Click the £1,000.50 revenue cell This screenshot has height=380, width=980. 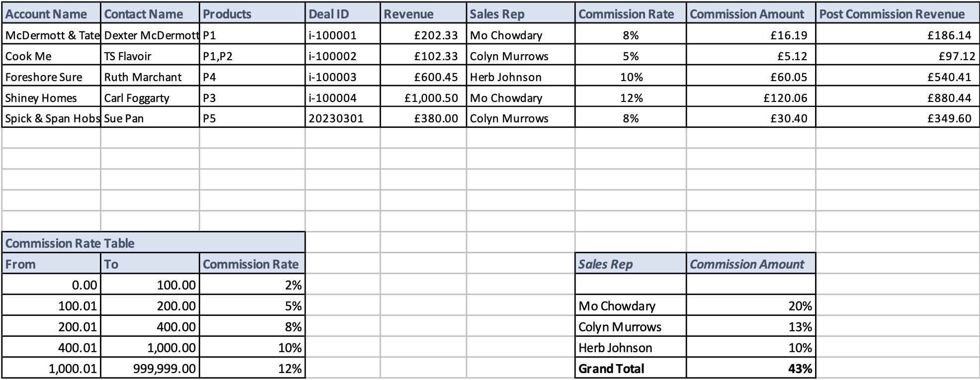(423, 98)
